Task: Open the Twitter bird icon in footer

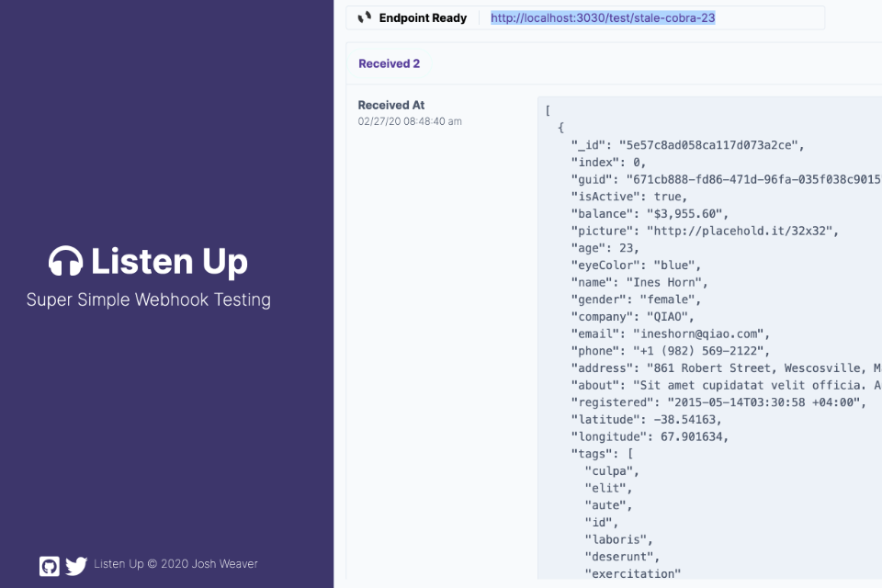Action: pyautogui.click(x=76, y=565)
